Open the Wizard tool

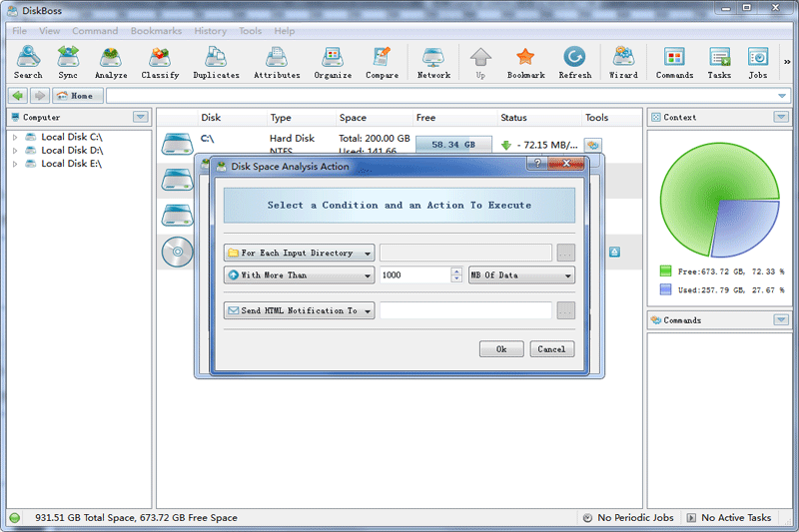click(x=623, y=62)
